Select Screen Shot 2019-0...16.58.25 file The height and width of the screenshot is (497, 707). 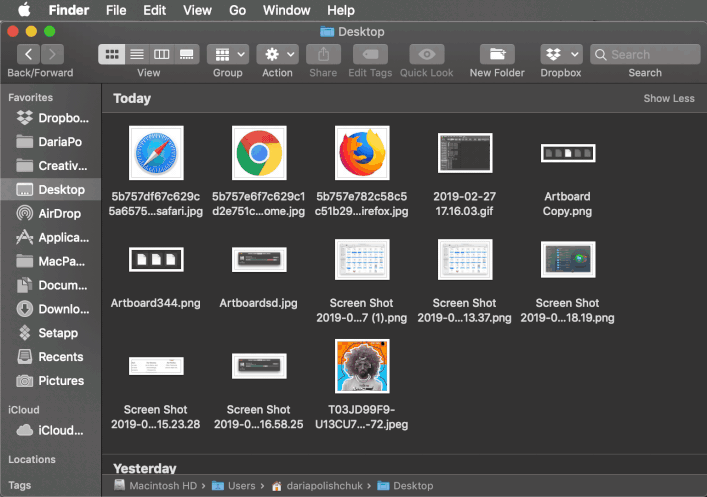(259, 366)
